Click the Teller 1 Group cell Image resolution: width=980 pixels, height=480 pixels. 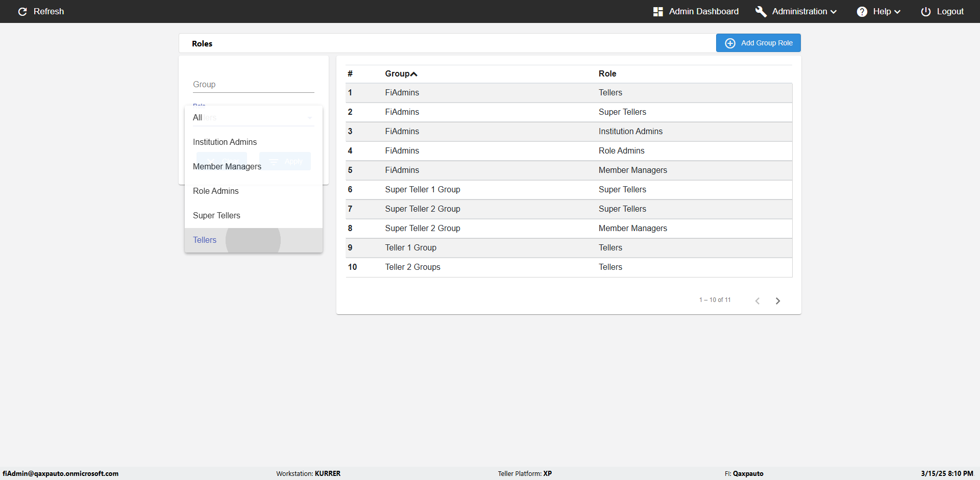pyautogui.click(x=411, y=248)
